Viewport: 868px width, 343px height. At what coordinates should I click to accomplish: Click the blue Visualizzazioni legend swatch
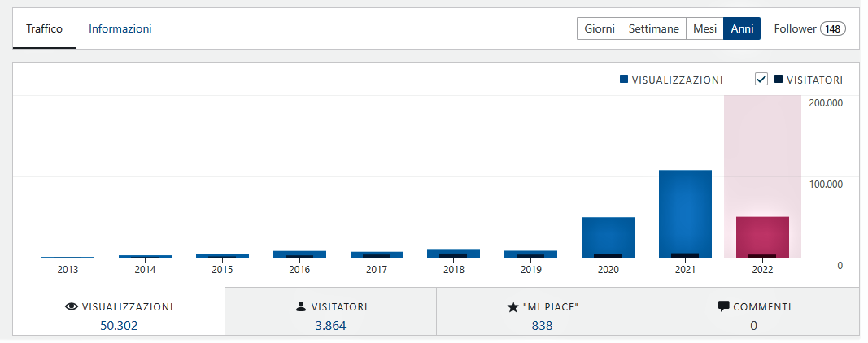click(x=624, y=80)
